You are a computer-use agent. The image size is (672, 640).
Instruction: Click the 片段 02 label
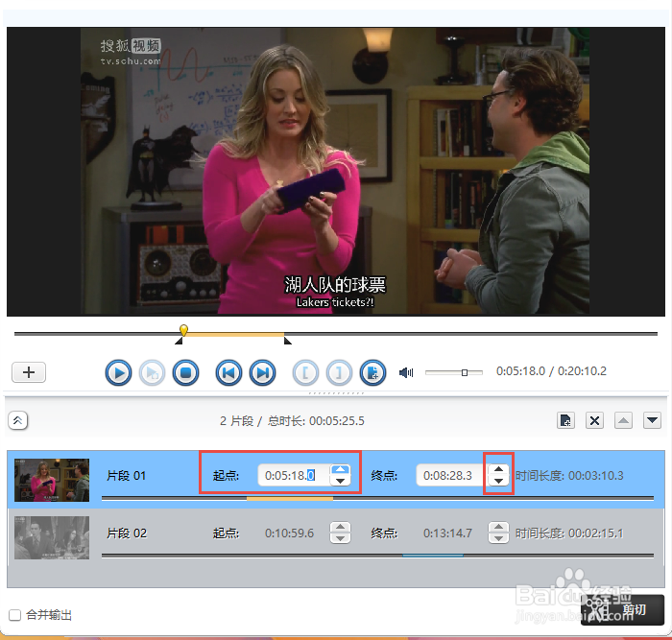point(127,533)
